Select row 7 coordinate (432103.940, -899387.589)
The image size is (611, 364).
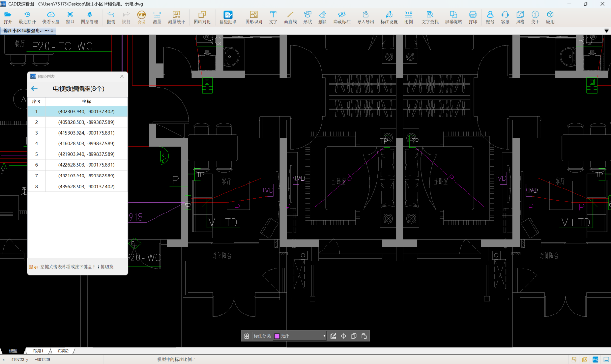78,176
